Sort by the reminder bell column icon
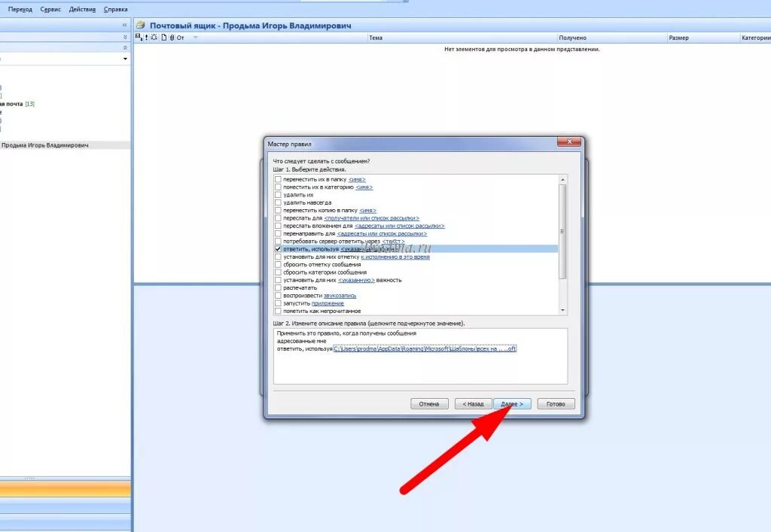The image size is (771, 532). point(154,38)
